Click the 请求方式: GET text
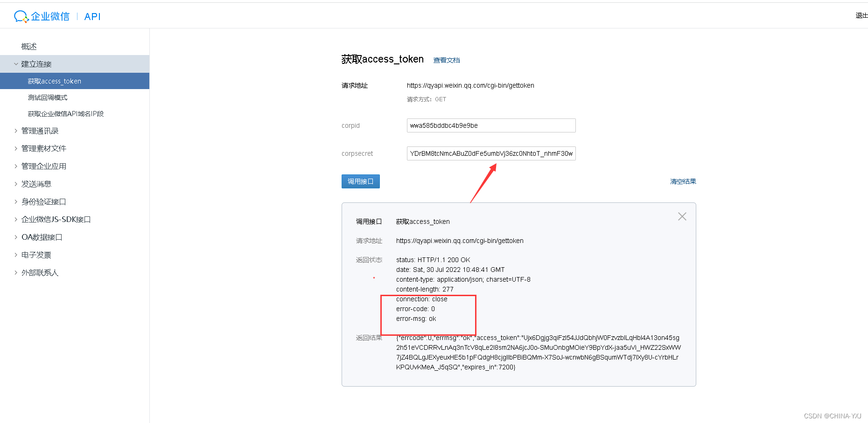This screenshot has width=868, height=423. click(x=427, y=99)
